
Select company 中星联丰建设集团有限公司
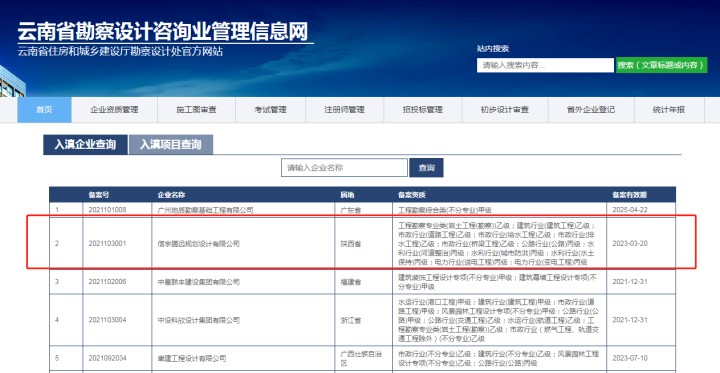tap(198, 282)
